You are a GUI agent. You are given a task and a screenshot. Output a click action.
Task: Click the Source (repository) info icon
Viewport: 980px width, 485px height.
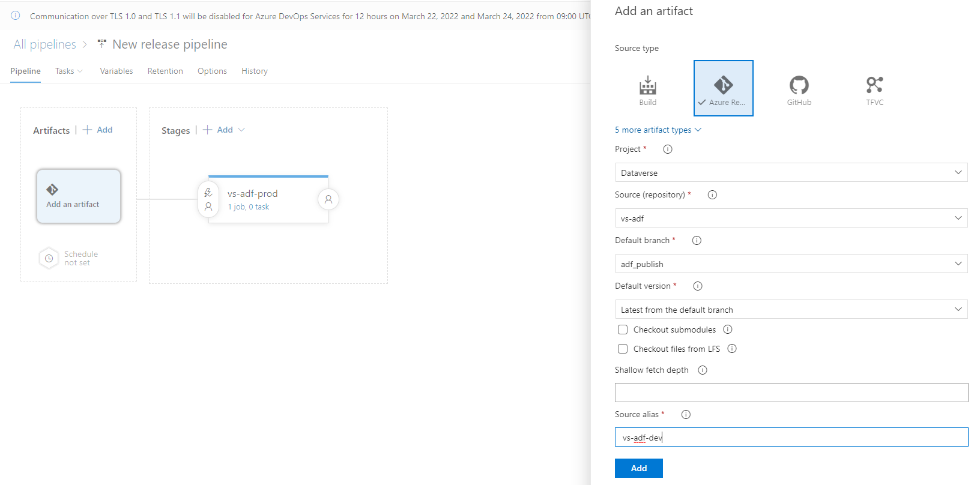[712, 195]
